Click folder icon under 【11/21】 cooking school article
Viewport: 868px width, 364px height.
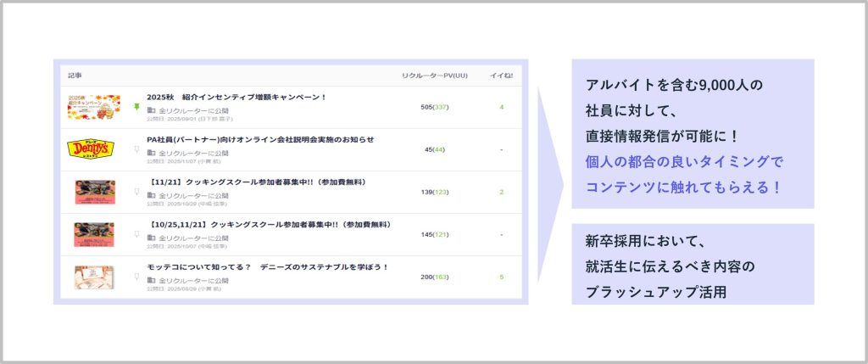click(x=151, y=195)
